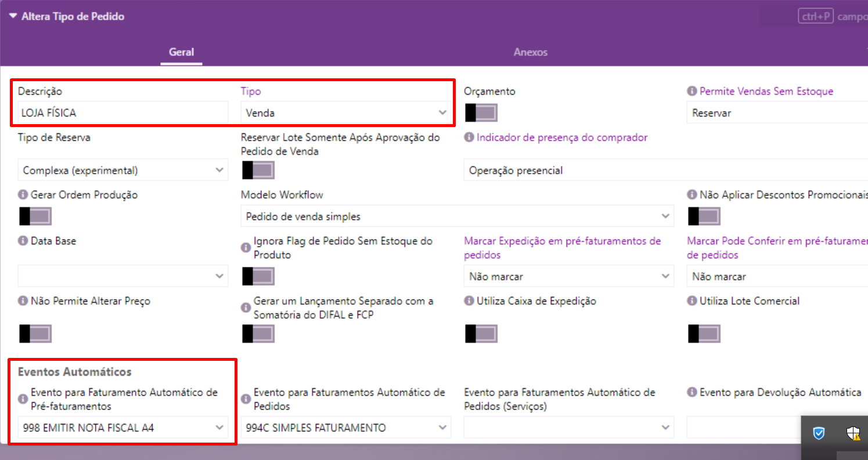Toggle Ignora Flag de Pedido Sem Estoque switch
Viewport: 868px width, 460px height.
pyautogui.click(x=258, y=276)
